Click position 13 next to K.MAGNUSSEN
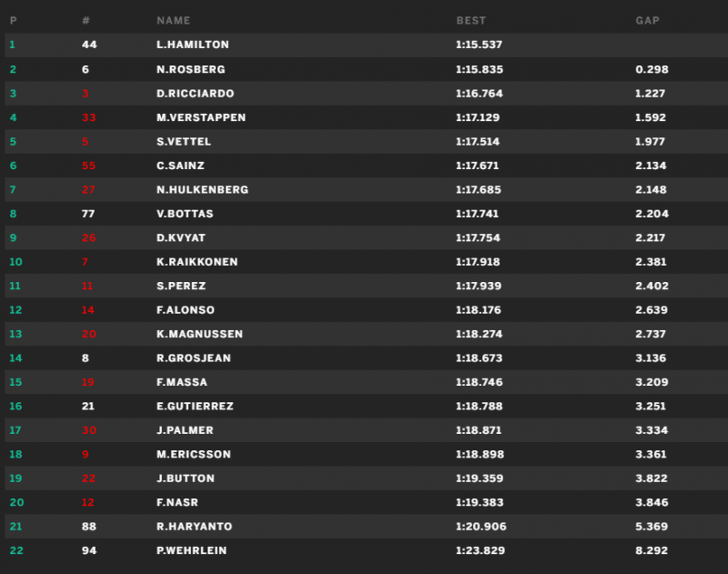The image size is (728, 574). (15, 334)
